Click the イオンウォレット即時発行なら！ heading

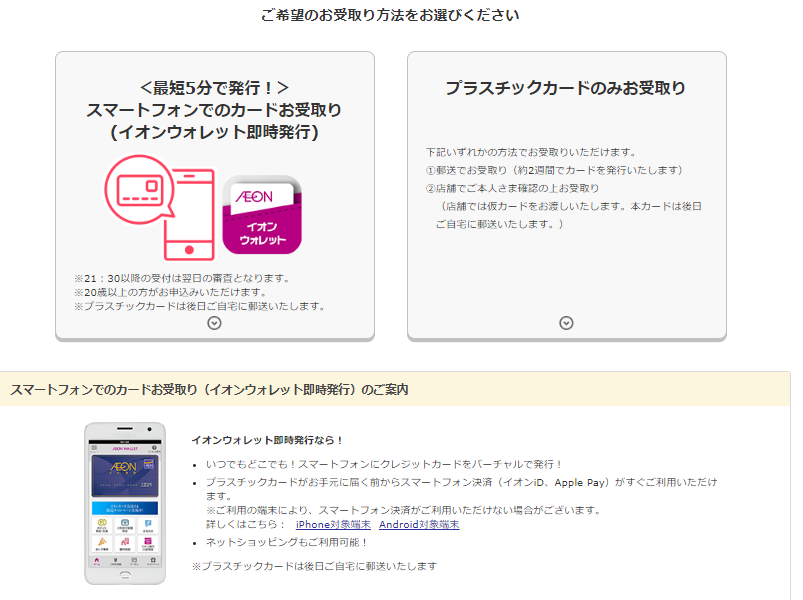pos(267,440)
